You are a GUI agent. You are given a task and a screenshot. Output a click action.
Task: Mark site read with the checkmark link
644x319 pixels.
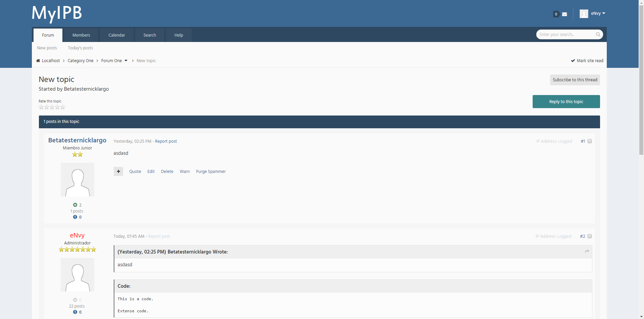[587, 61]
